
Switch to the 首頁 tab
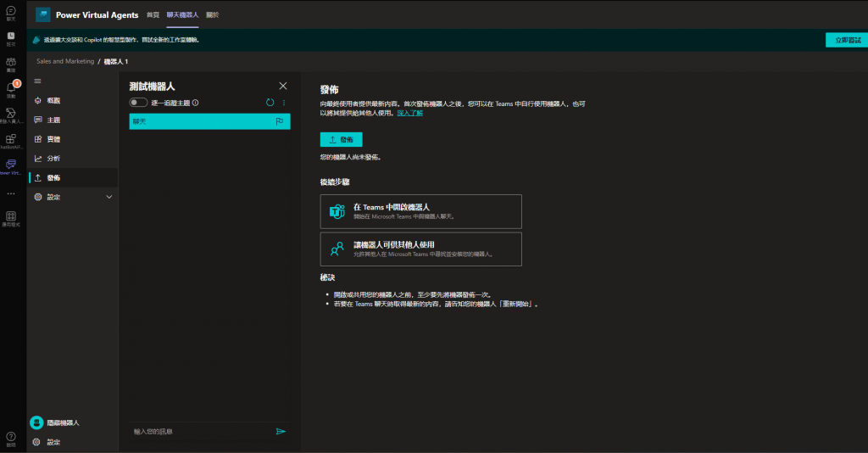point(153,15)
